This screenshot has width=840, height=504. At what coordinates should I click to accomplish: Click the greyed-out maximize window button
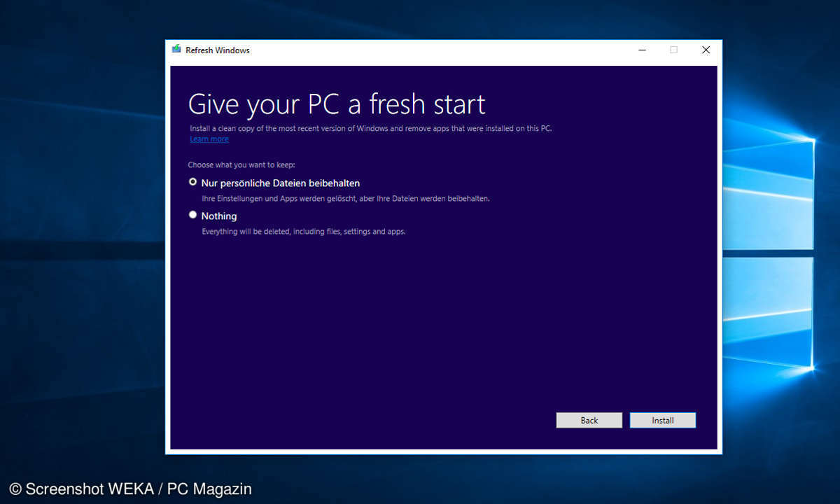tap(673, 50)
